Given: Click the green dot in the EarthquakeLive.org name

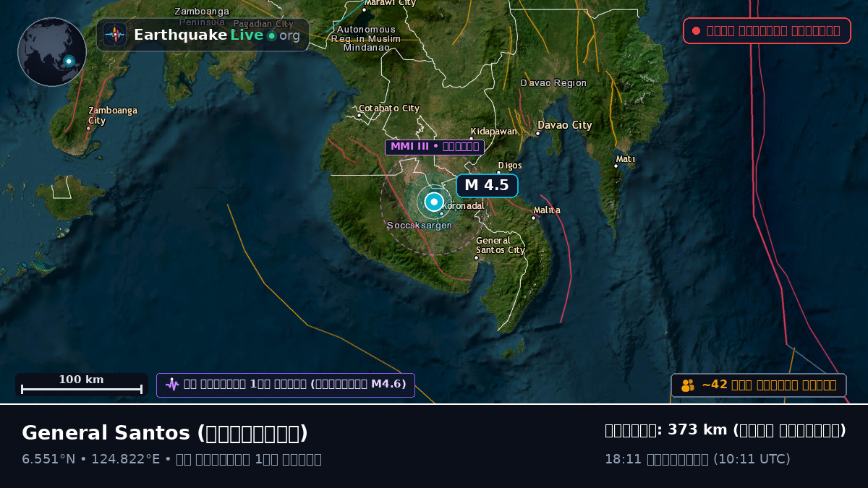Looking at the screenshot, I should [x=271, y=35].
